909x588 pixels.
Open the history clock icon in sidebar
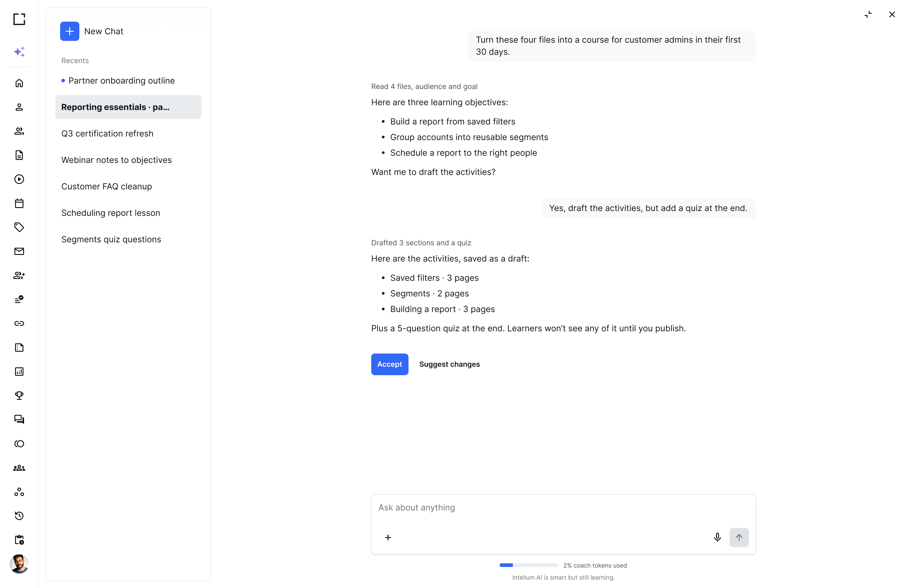pos(19,516)
